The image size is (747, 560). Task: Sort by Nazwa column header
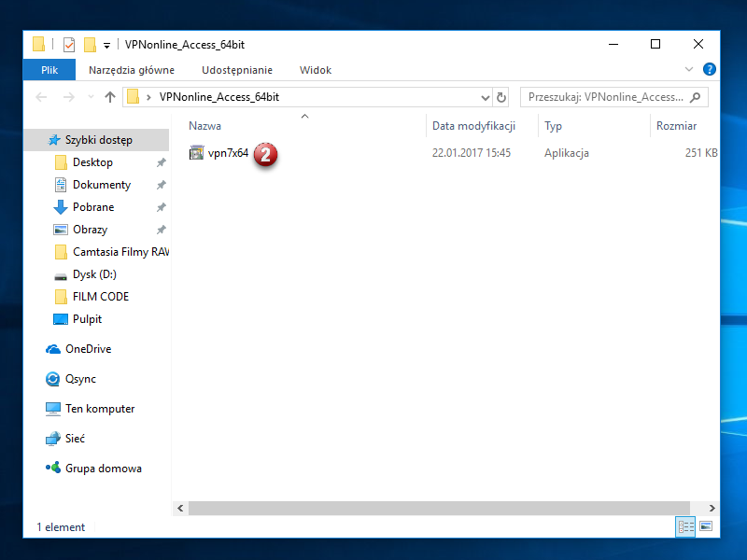(204, 126)
